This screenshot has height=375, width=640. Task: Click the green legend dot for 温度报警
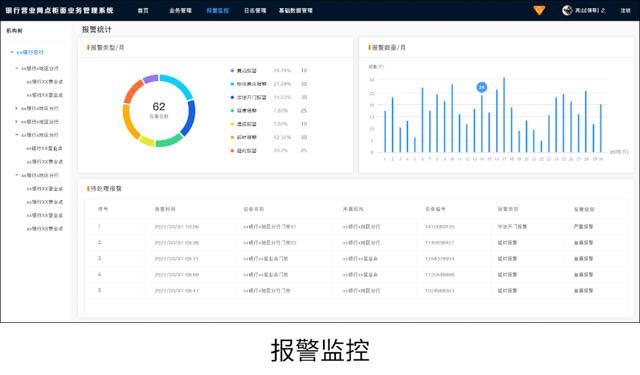click(x=232, y=111)
